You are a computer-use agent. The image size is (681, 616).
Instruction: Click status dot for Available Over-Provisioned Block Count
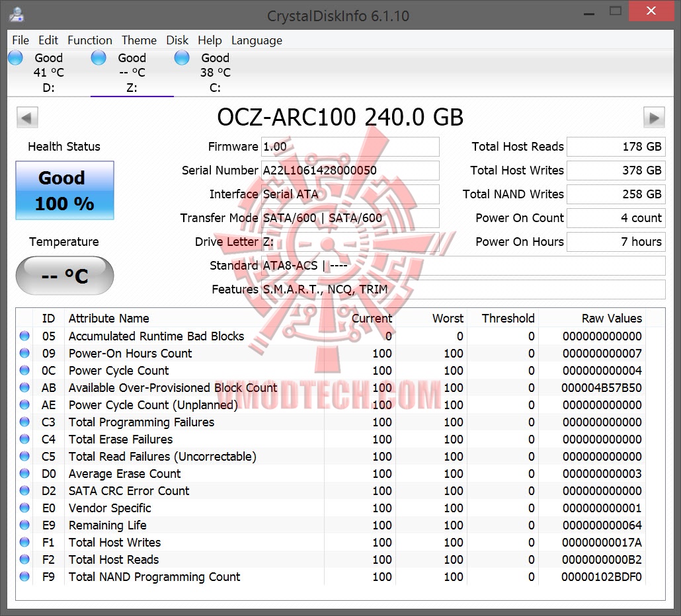coord(24,387)
